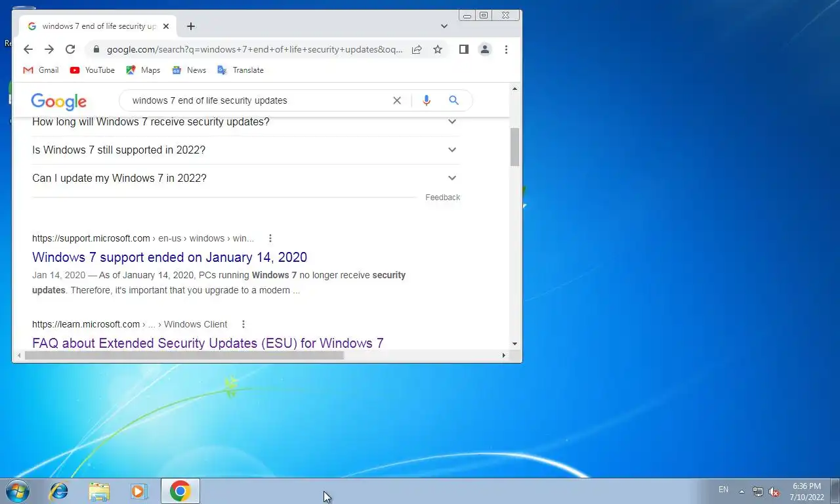The height and width of the screenshot is (504, 840).
Task: Click the EN language indicator
Action: pos(723,490)
